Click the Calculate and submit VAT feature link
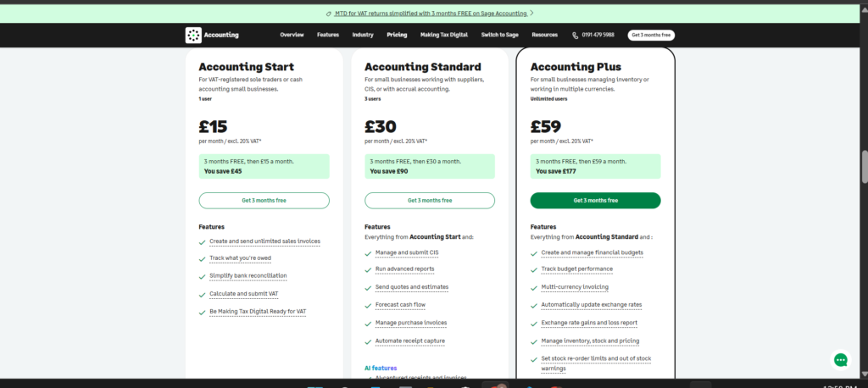 pos(244,294)
